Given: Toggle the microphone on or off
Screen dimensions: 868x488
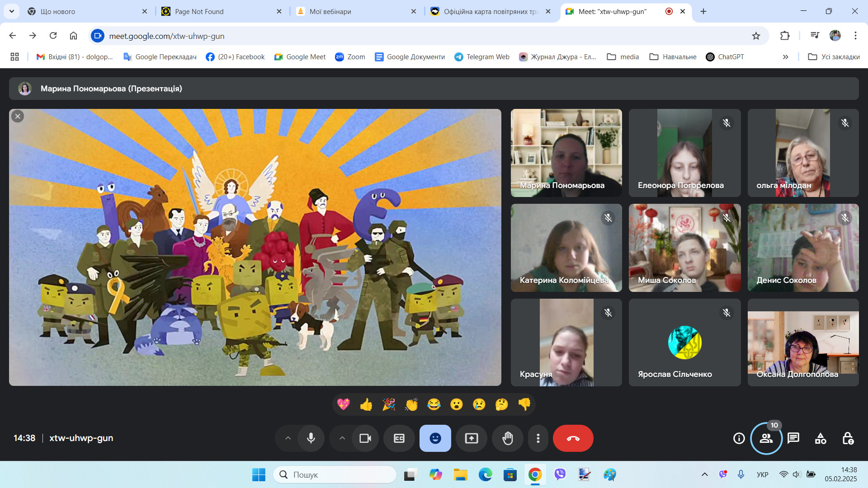Looking at the screenshot, I should point(311,438).
